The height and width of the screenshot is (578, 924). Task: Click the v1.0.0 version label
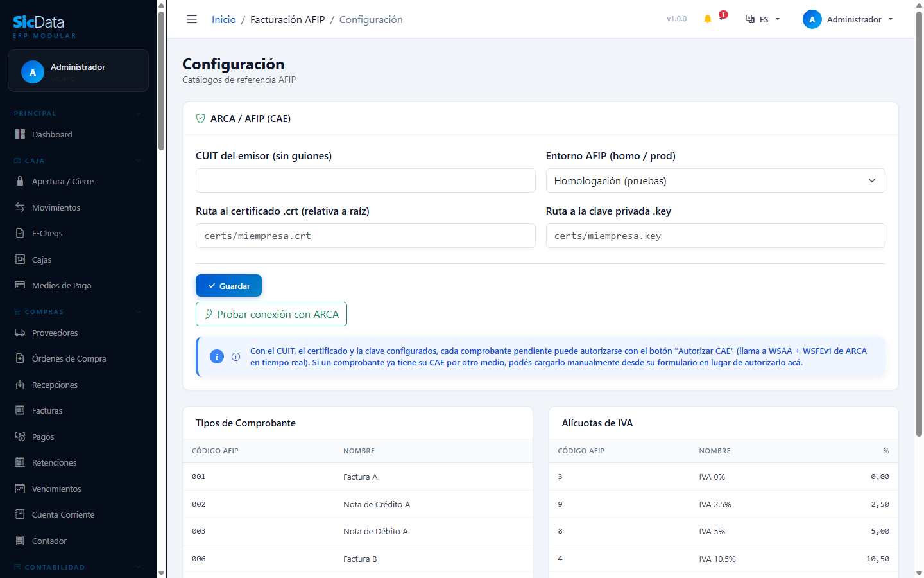point(676,19)
